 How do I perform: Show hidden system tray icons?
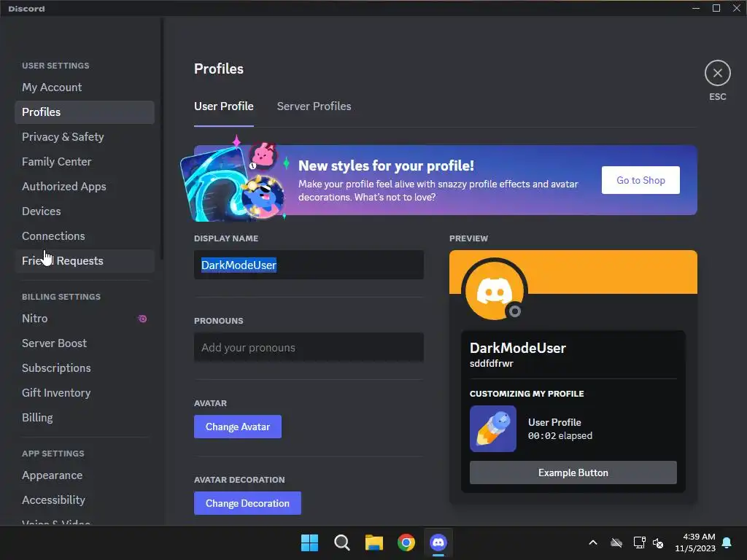click(593, 542)
